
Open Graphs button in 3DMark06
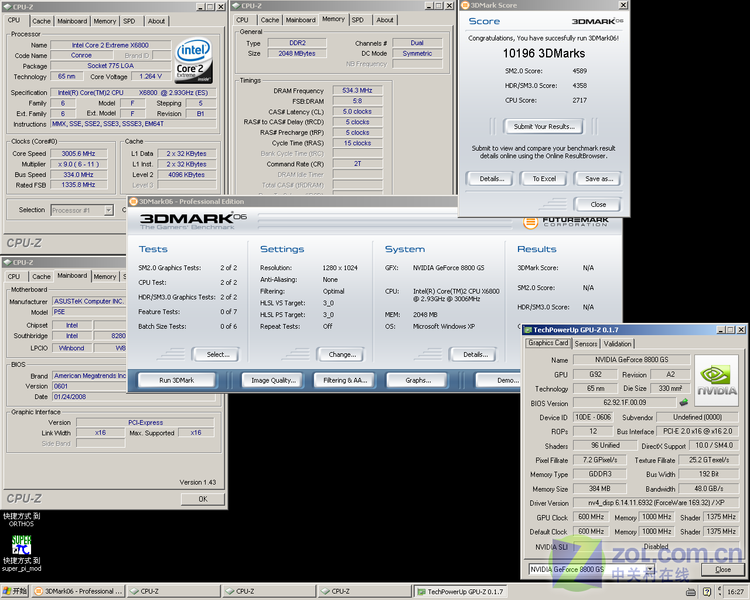[418, 380]
